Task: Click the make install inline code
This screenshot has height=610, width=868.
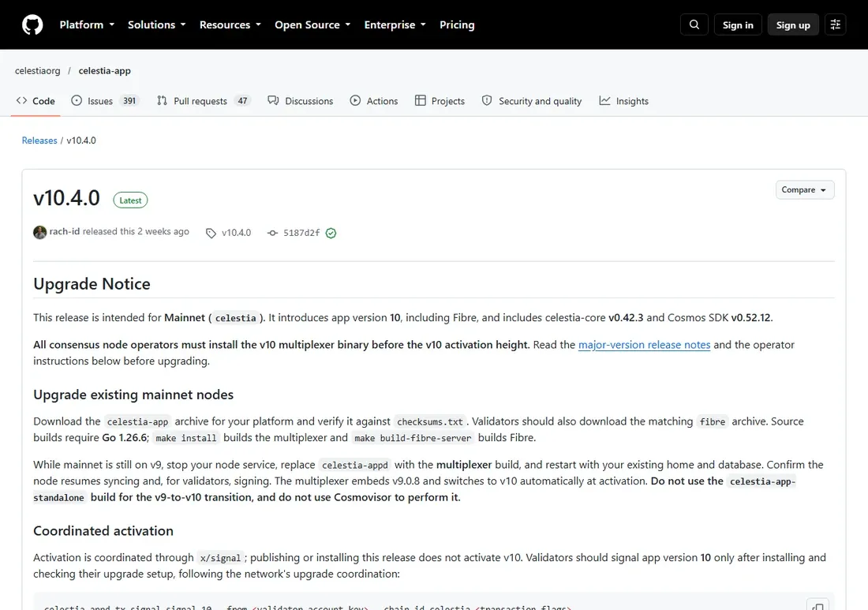Action: pyautogui.click(x=186, y=438)
